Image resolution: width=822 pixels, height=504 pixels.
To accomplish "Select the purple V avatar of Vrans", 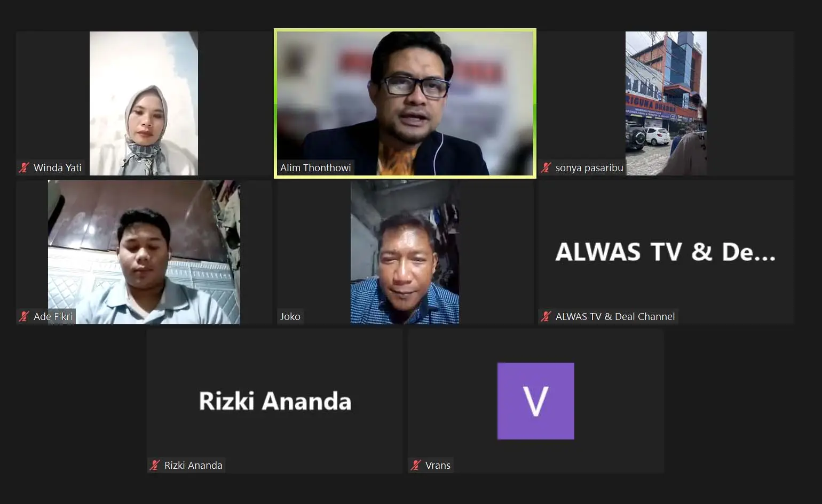I will pos(536,401).
